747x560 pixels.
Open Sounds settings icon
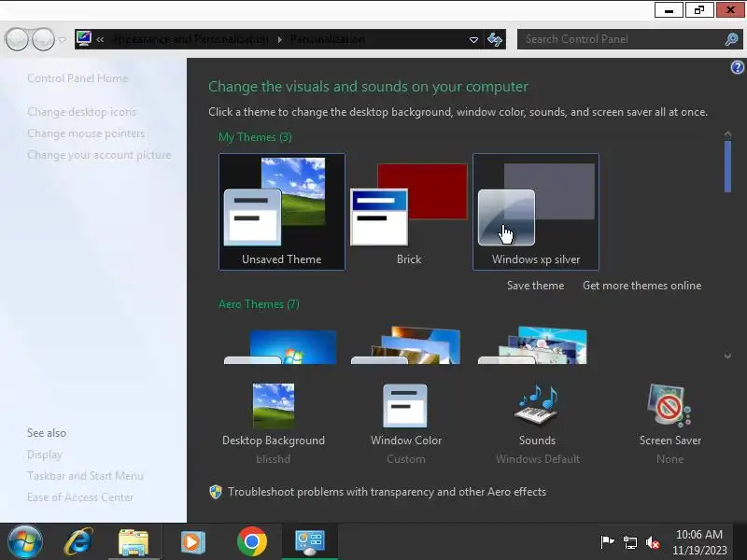538,405
